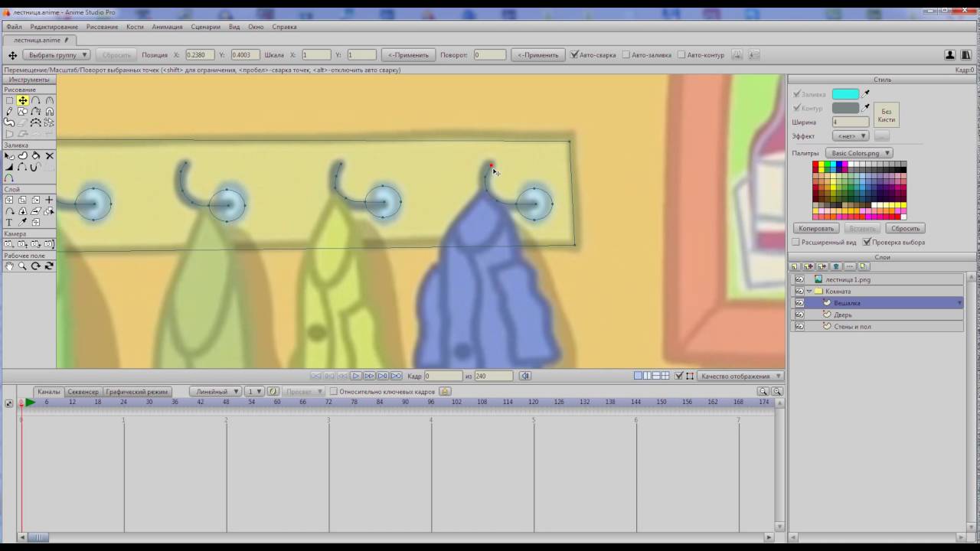Image resolution: width=980 pixels, height=551 pixels.
Task: Open the Линейный interpolation dropdown
Action: [215, 391]
